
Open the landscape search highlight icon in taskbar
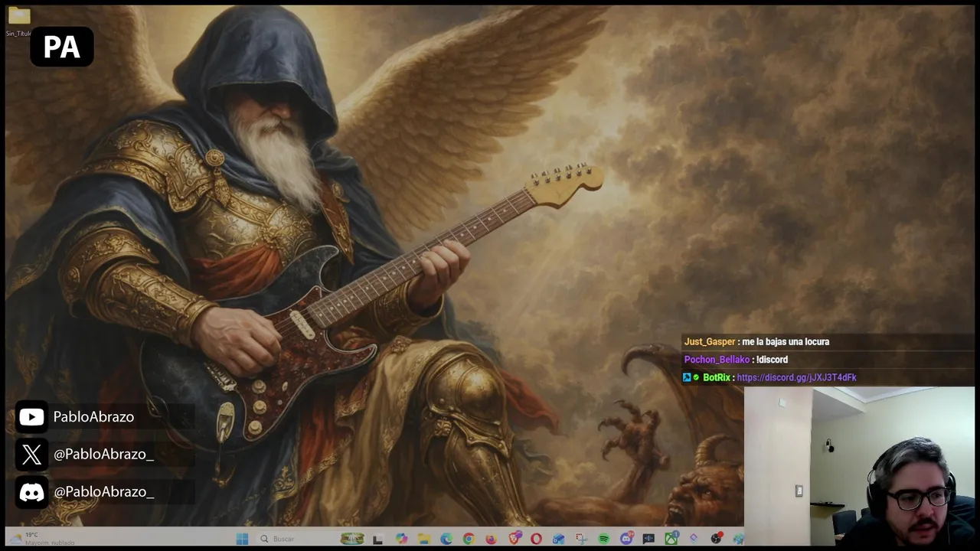(352, 539)
